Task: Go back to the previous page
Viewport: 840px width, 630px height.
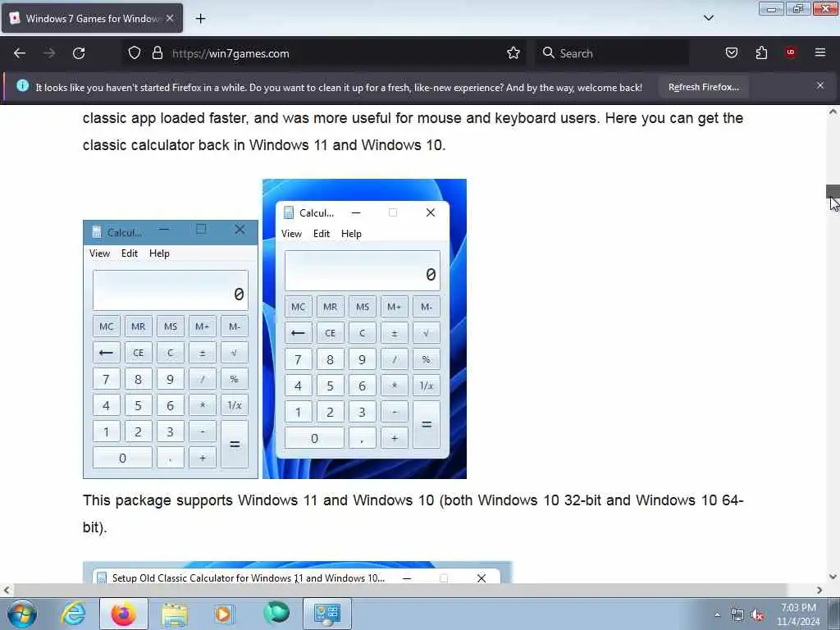Action: pos(20,53)
